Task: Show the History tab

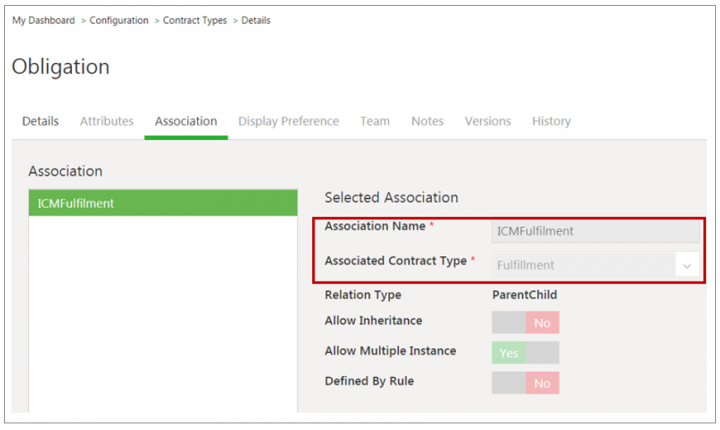Action: pos(551,121)
